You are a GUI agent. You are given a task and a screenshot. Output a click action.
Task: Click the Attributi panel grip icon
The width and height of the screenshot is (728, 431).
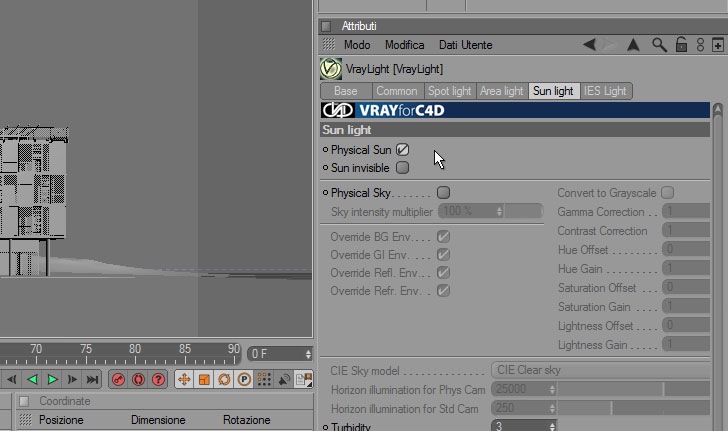pos(326,26)
